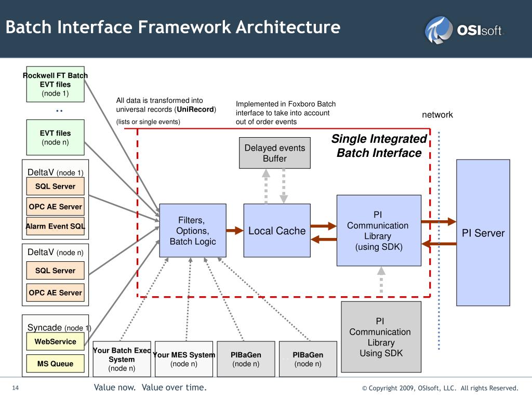532x399 pixels.
Task: Click the PIBaGen box beside the gray PI Communication Library
Action: click(x=308, y=359)
